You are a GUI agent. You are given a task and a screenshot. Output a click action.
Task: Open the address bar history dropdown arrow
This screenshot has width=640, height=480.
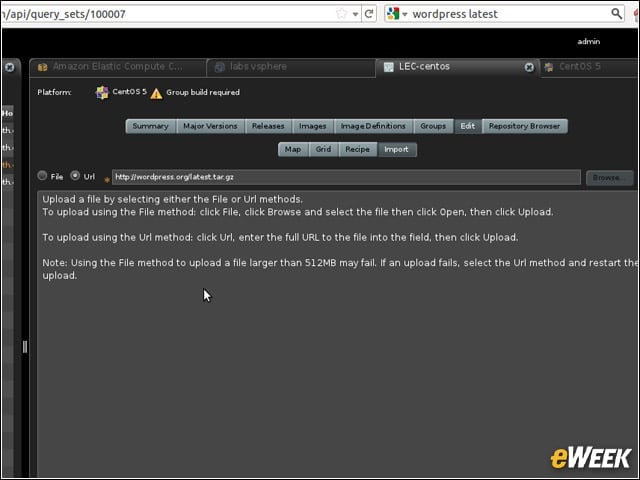click(355, 14)
